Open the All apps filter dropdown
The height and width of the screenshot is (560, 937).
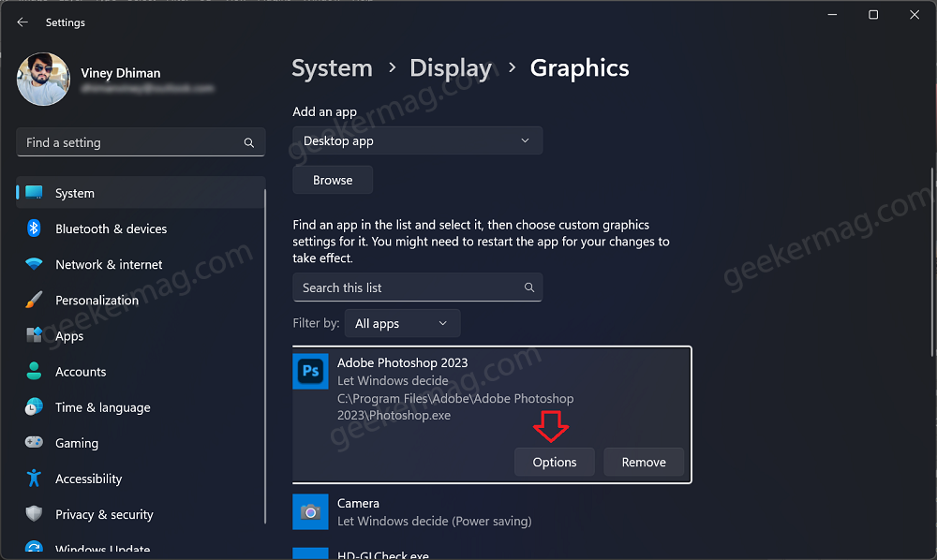tap(402, 323)
